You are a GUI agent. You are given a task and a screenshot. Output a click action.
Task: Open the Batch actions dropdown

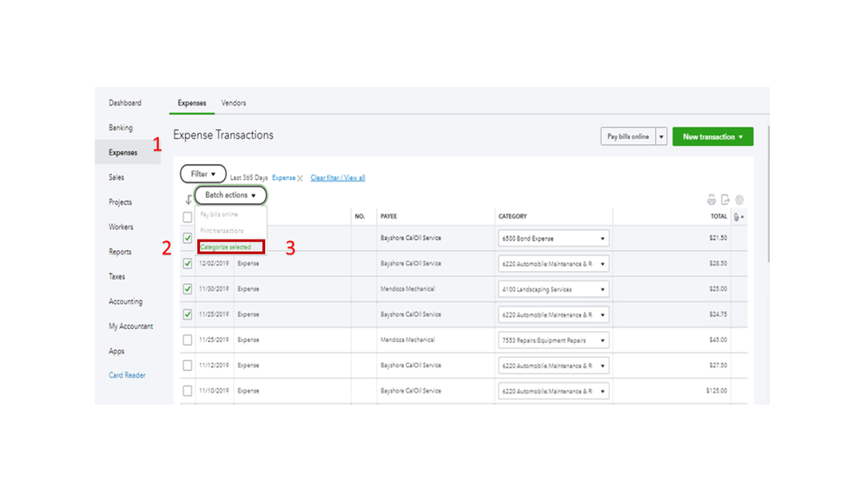tap(230, 195)
